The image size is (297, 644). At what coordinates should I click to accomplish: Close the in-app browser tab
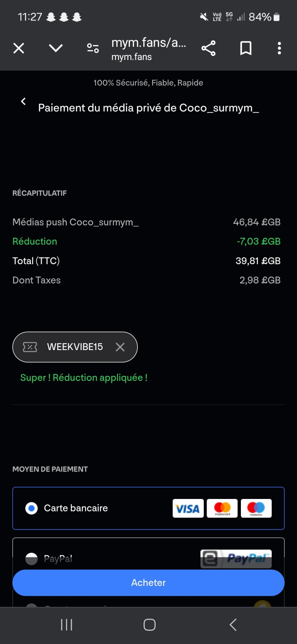[19, 48]
